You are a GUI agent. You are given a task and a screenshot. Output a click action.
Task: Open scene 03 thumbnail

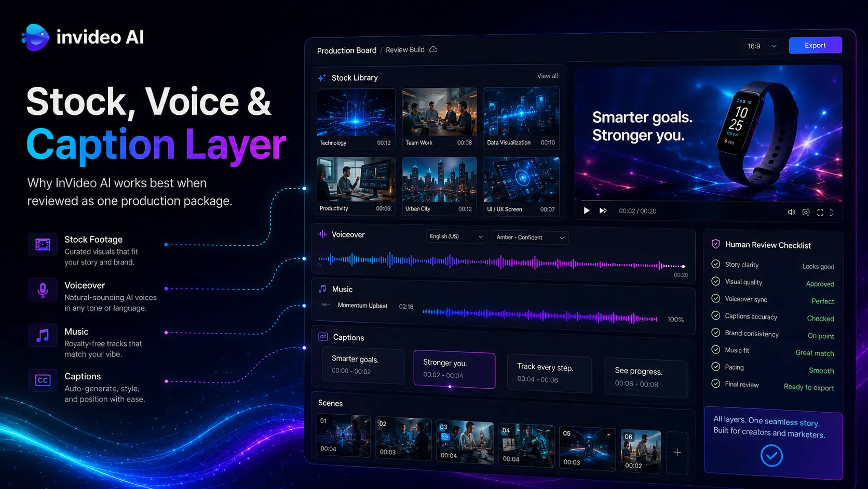[465, 442]
